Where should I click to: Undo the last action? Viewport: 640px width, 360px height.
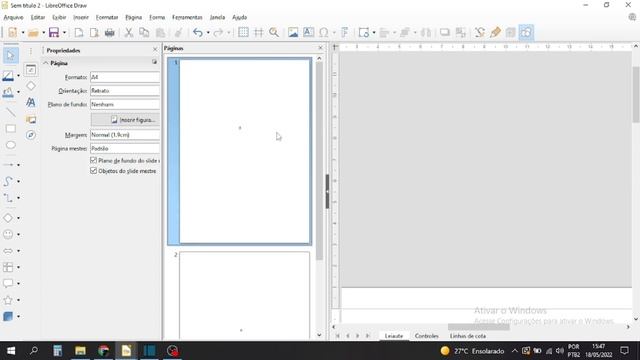tap(198, 33)
